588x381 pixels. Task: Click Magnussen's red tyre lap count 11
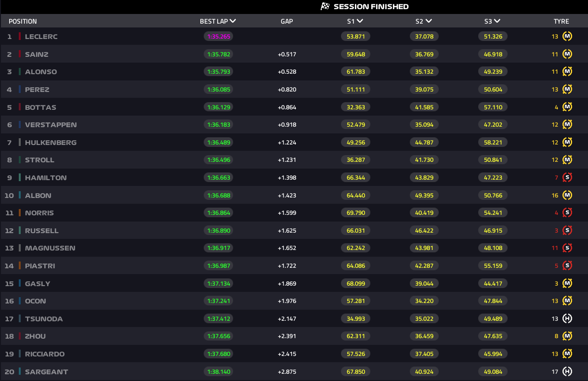pyautogui.click(x=555, y=248)
